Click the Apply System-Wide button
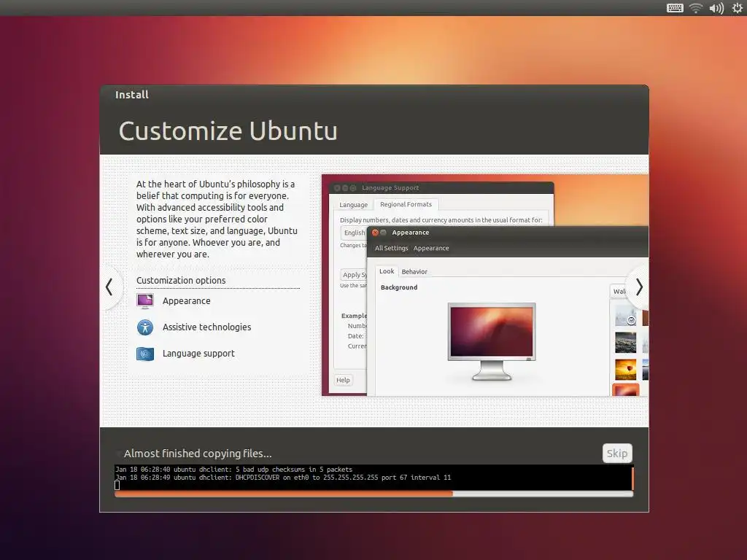 354,275
